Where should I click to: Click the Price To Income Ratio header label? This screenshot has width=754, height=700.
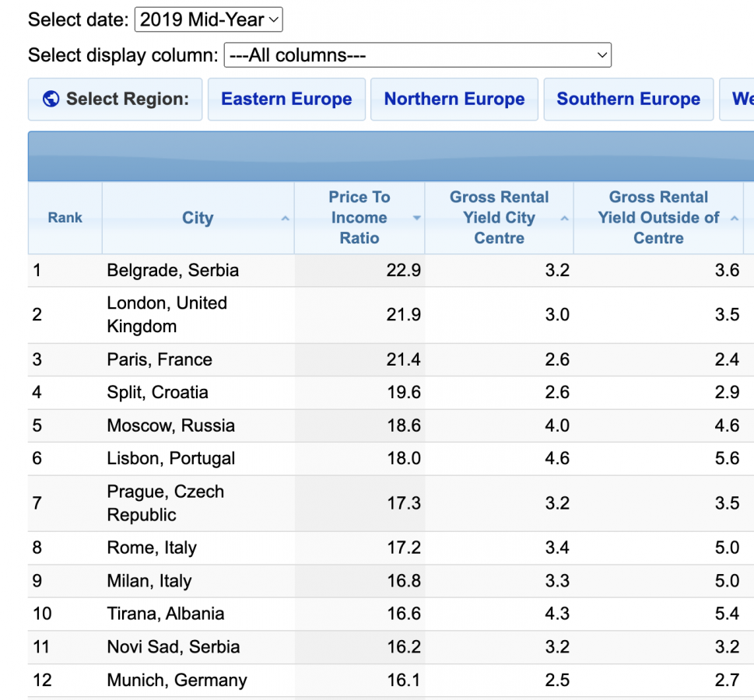359,218
